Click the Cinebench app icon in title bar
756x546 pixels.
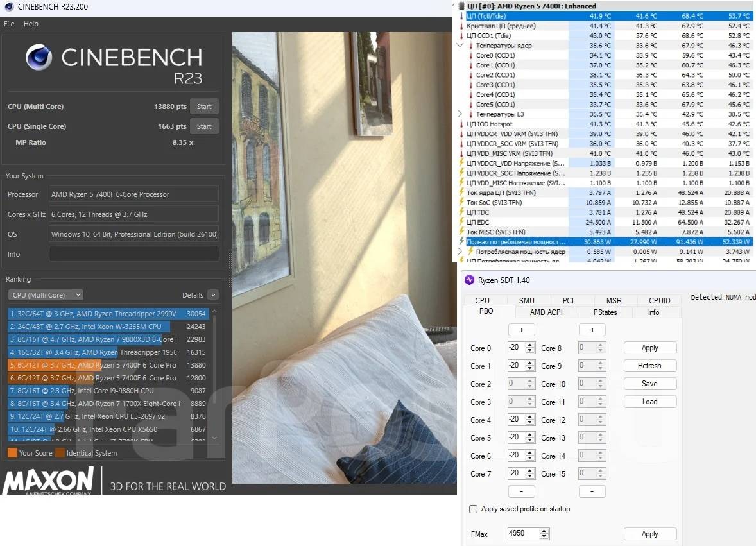[9, 7]
